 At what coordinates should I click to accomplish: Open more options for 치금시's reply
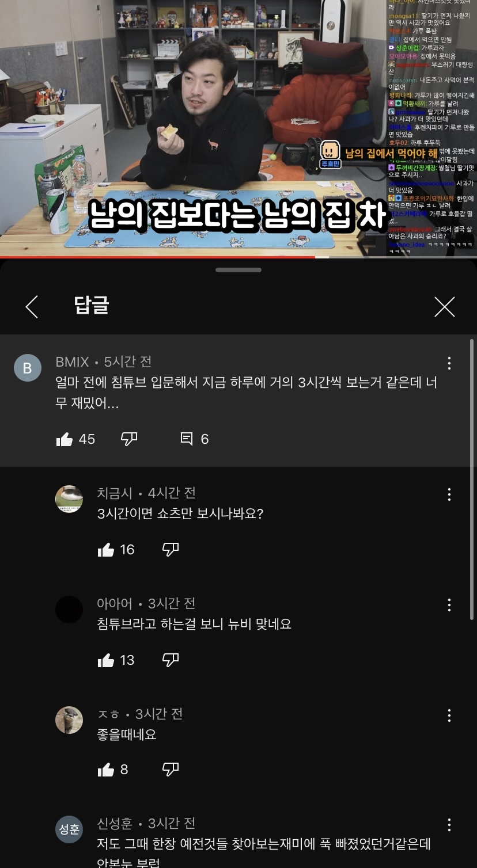449,494
